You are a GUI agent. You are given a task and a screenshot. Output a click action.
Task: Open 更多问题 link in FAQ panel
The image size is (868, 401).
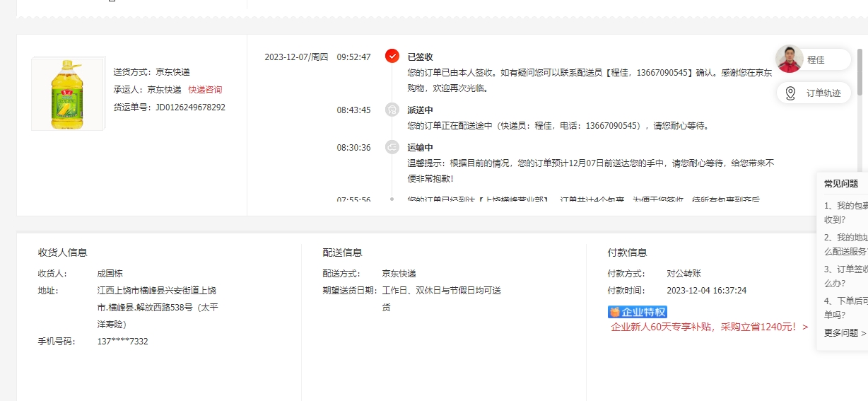pos(845,333)
